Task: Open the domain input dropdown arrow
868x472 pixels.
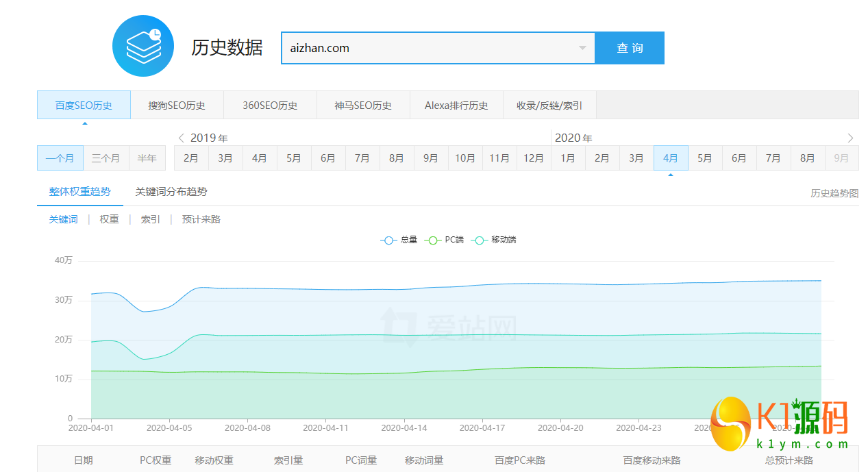Action: [582, 48]
